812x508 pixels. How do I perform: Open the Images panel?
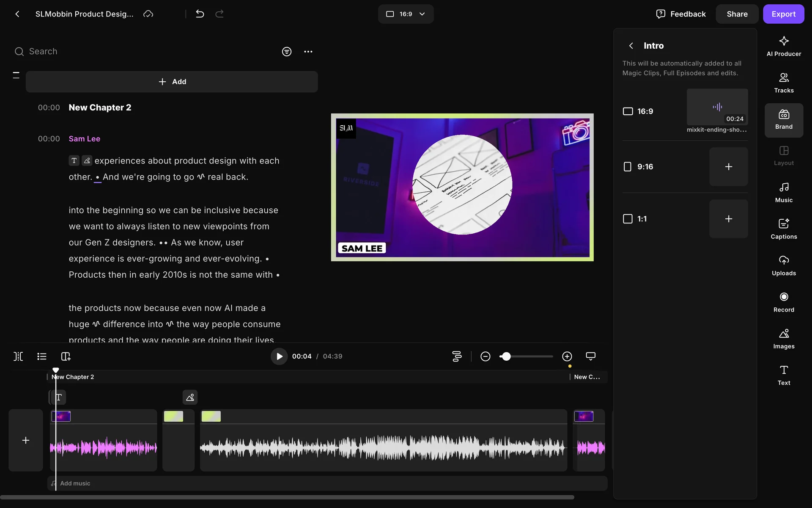pos(783,339)
